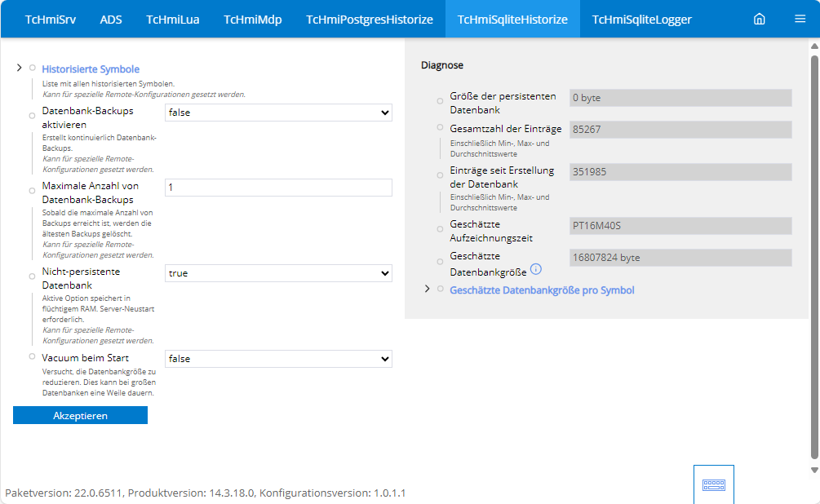Select the TcHmiPostgresHistorize tab
Screen dimensions: 820x504
[x=370, y=20]
